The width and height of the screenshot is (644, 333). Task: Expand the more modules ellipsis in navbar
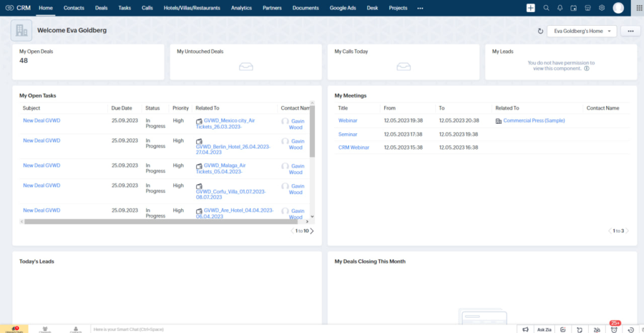[x=420, y=8]
